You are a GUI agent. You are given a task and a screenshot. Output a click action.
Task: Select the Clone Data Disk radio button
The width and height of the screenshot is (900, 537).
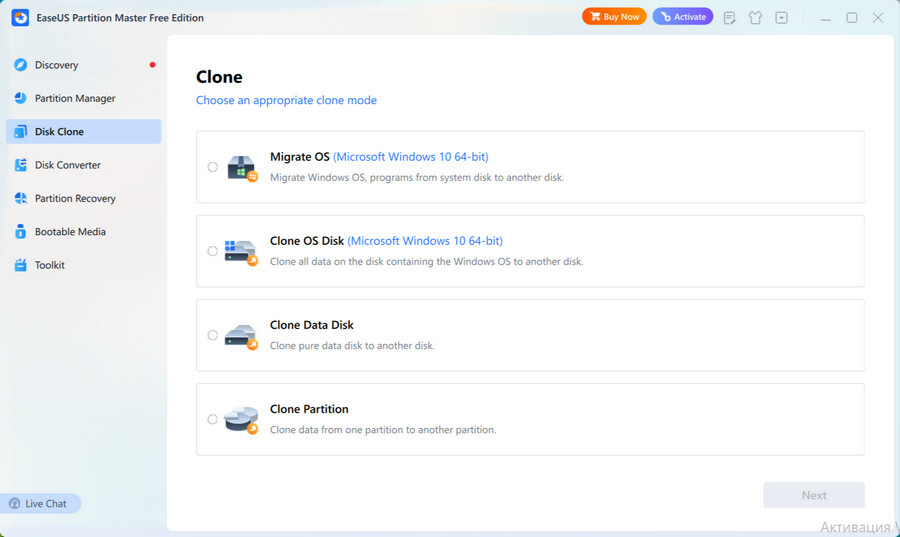click(212, 335)
